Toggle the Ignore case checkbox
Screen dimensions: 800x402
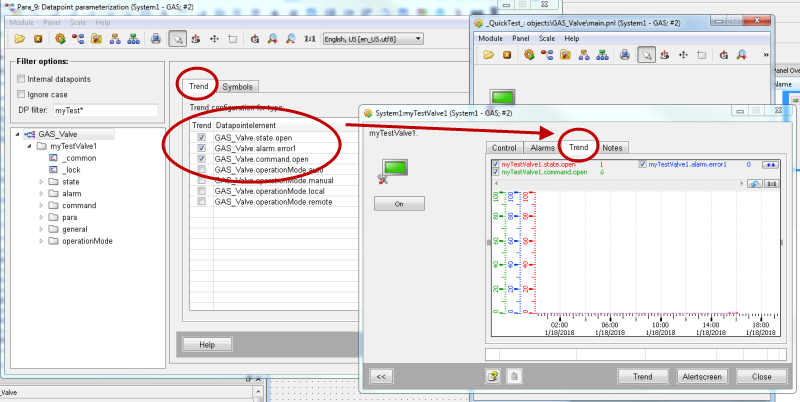(x=22, y=94)
